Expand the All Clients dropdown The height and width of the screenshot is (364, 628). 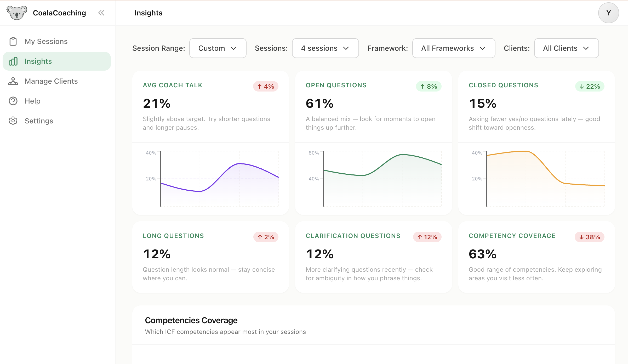566,48
